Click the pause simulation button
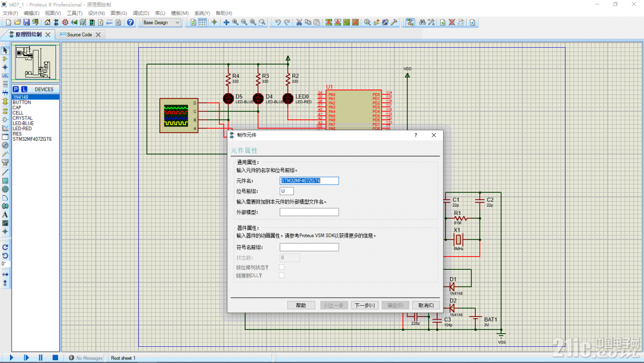The height and width of the screenshot is (363, 644). point(41,358)
